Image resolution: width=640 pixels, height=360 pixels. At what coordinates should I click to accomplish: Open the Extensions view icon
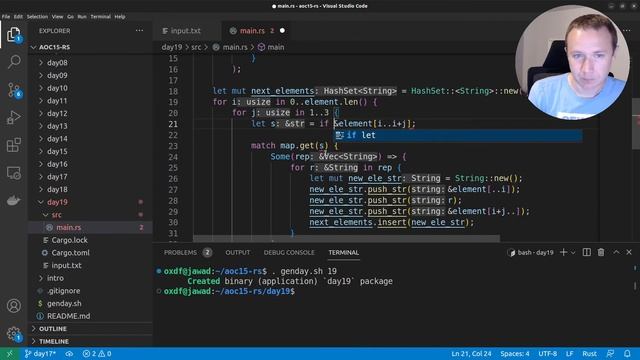14,145
